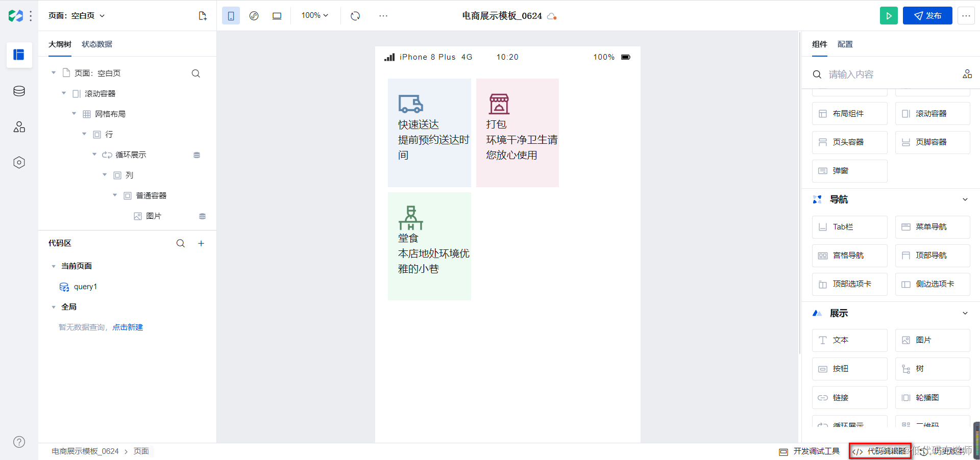Open the toolbar more options ellipsis
Image resolution: width=980 pixels, height=460 pixels.
click(x=383, y=16)
